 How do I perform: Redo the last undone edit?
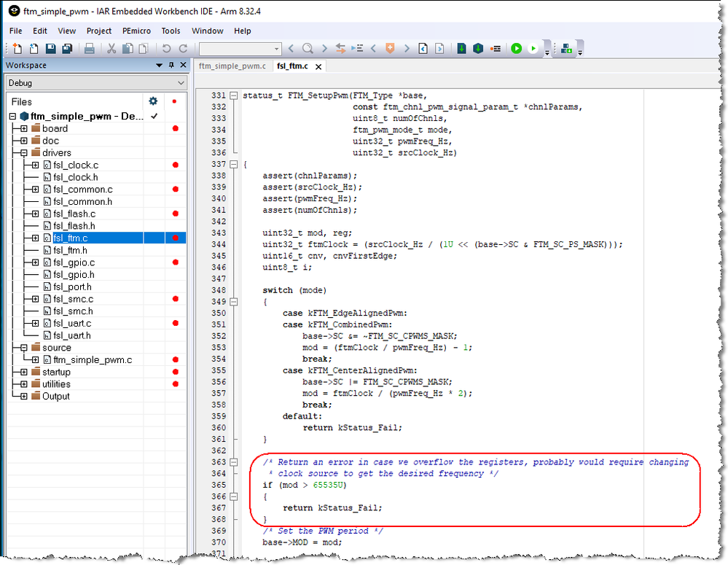[183, 48]
